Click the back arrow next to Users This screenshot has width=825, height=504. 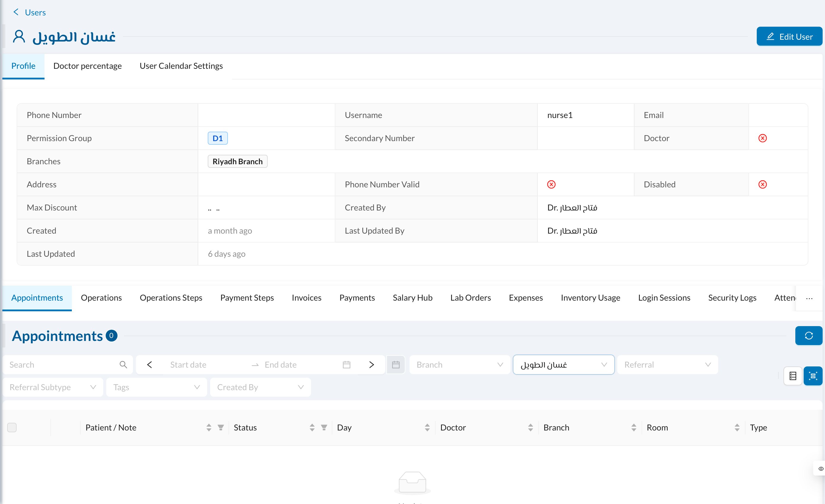(x=16, y=12)
